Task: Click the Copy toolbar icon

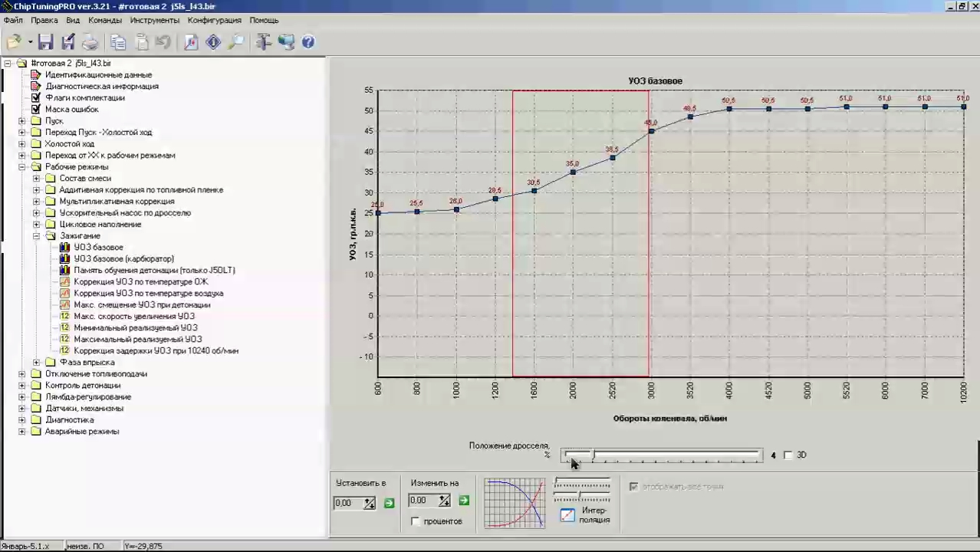Action: click(118, 42)
